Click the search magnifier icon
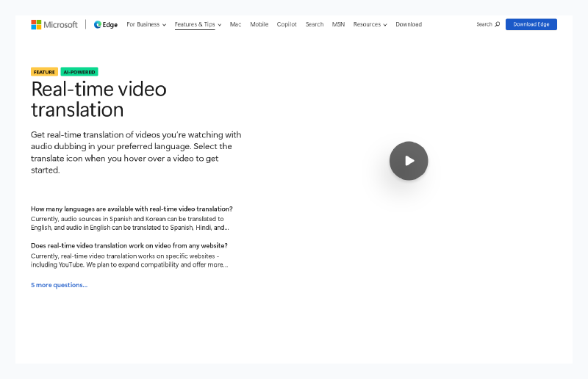The width and height of the screenshot is (588, 379). click(497, 24)
